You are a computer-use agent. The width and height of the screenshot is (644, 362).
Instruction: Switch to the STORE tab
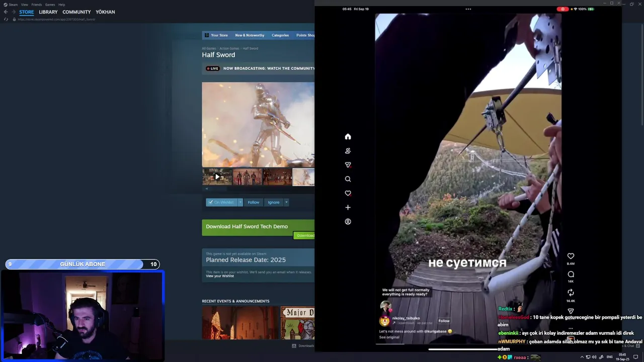(27, 12)
